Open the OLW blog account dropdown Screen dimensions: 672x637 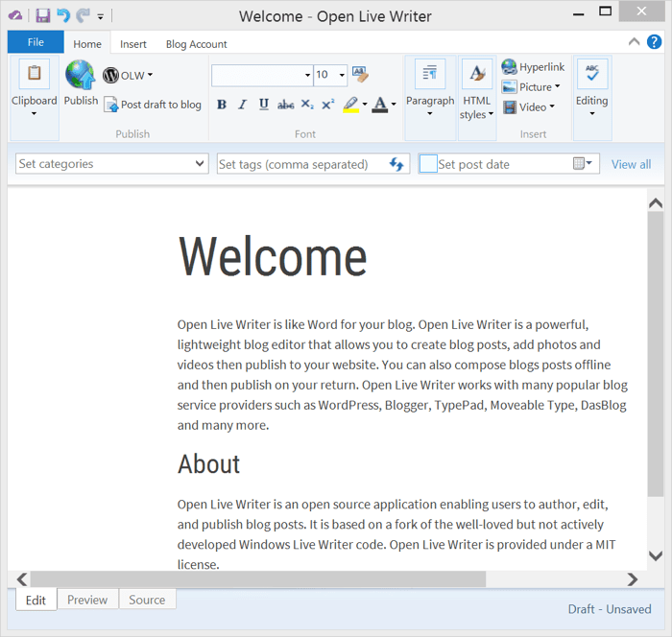click(128, 76)
